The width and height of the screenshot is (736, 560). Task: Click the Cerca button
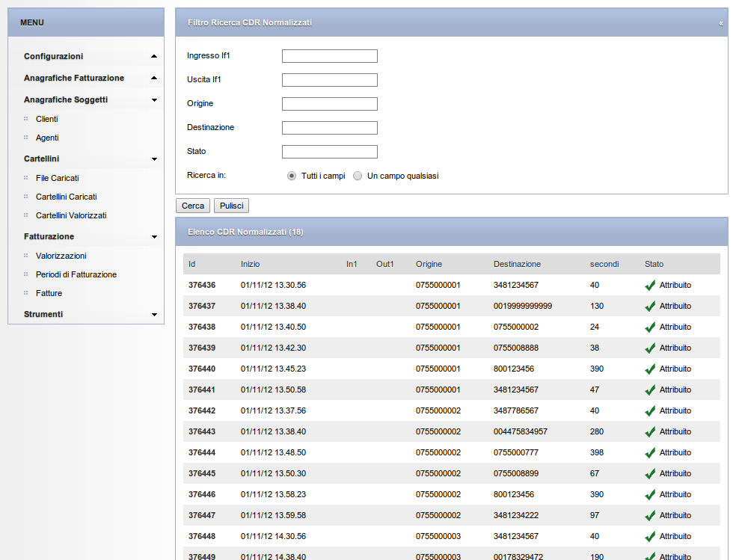(x=193, y=206)
